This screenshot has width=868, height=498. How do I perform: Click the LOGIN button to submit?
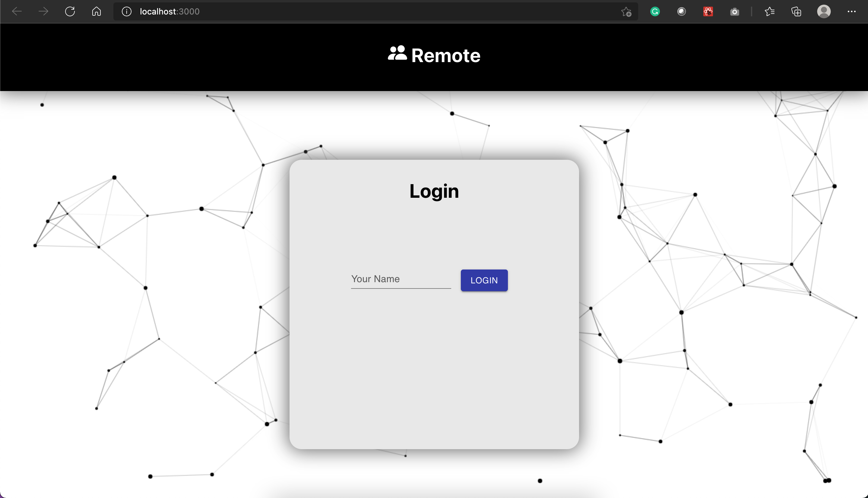[484, 280]
